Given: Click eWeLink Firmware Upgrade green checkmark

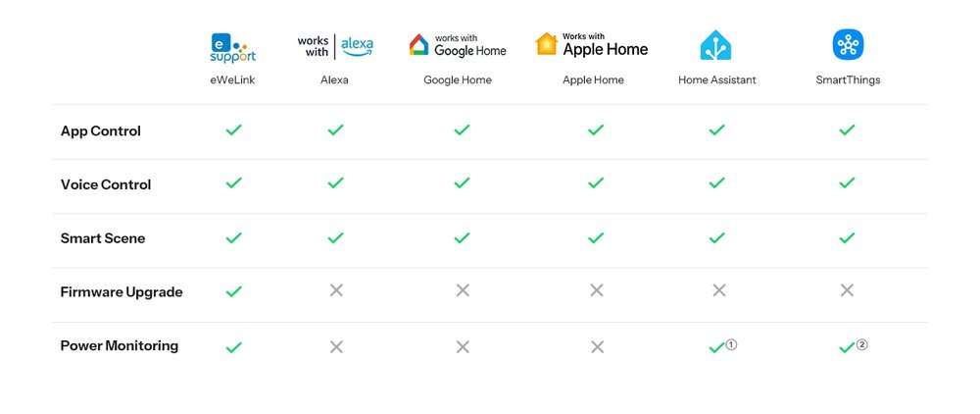Looking at the screenshot, I should click(x=234, y=291).
